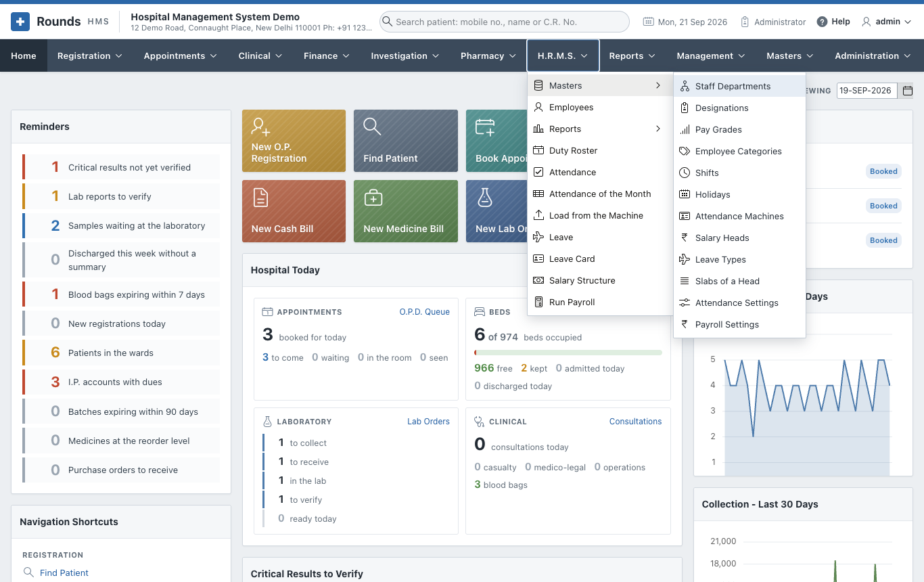Click the Attendance checkmark icon
The image size is (924, 582).
538,172
